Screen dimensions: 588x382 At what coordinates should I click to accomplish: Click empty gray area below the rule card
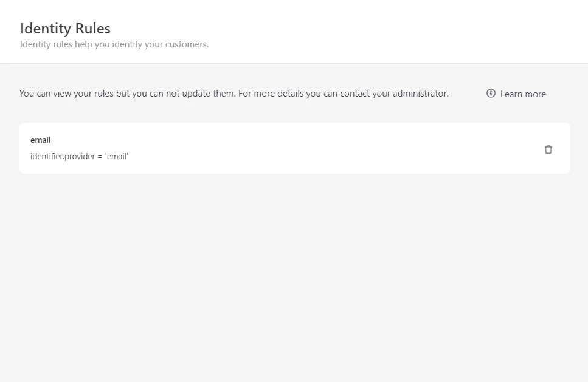point(294,277)
